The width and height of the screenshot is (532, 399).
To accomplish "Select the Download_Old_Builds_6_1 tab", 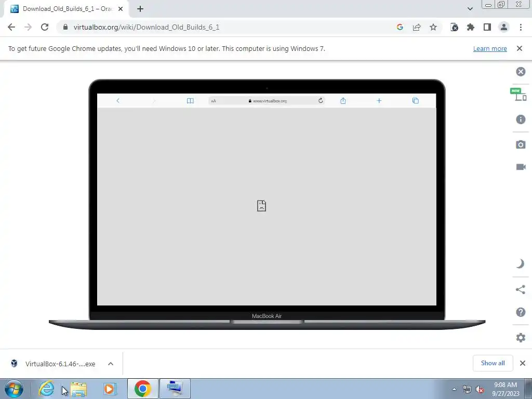I will pos(66,9).
